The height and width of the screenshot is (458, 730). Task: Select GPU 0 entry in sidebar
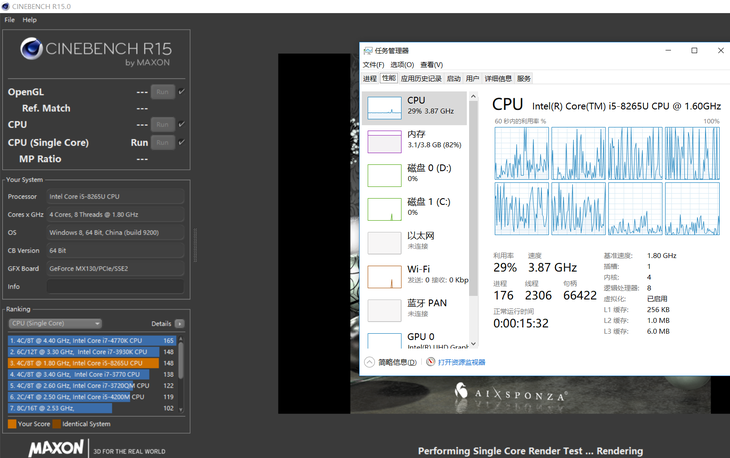click(x=414, y=340)
